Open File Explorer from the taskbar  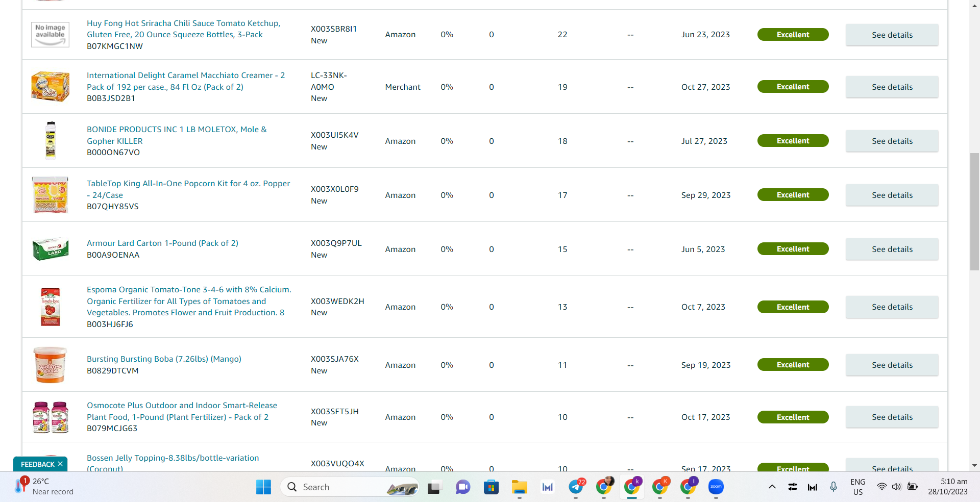tap(519, 487)
